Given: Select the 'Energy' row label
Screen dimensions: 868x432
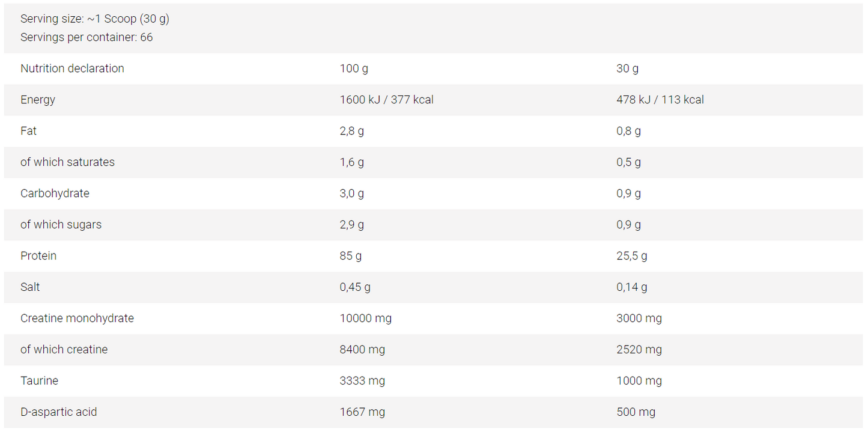Looking at the screenshot, I should point(38,100).
